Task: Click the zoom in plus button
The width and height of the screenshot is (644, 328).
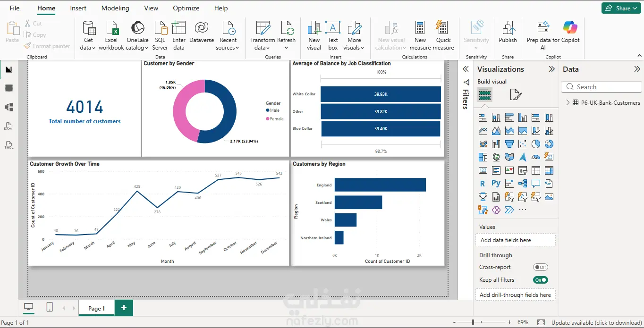Action: tap(509, 322)
